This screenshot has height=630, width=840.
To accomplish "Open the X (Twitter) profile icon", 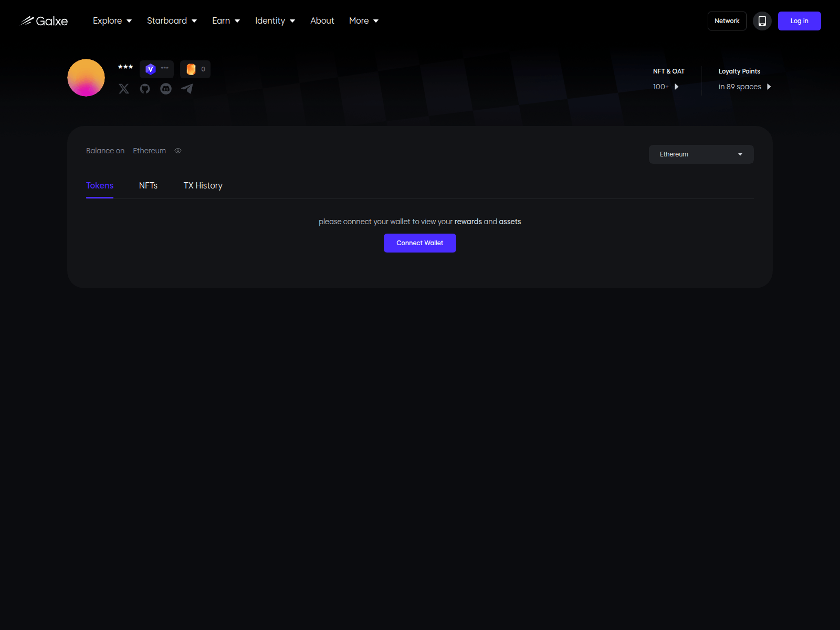I will click(124, 89).
